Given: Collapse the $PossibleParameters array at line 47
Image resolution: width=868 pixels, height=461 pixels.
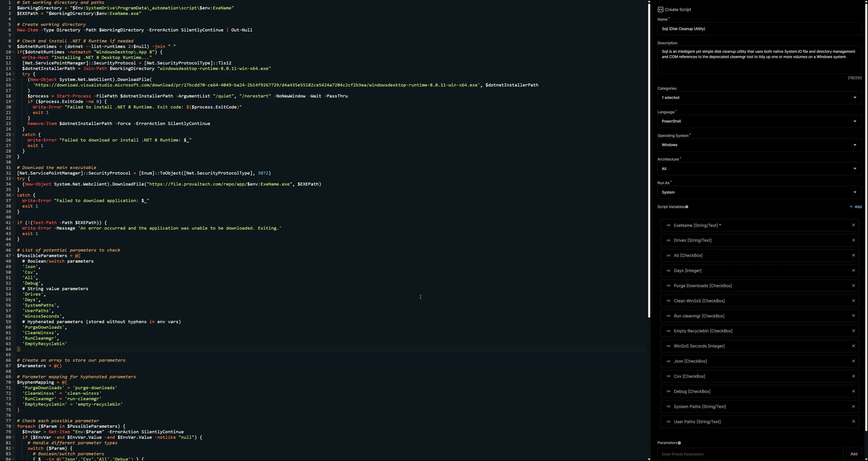Looking at the screenshot, I should click(x=14, y=256).
